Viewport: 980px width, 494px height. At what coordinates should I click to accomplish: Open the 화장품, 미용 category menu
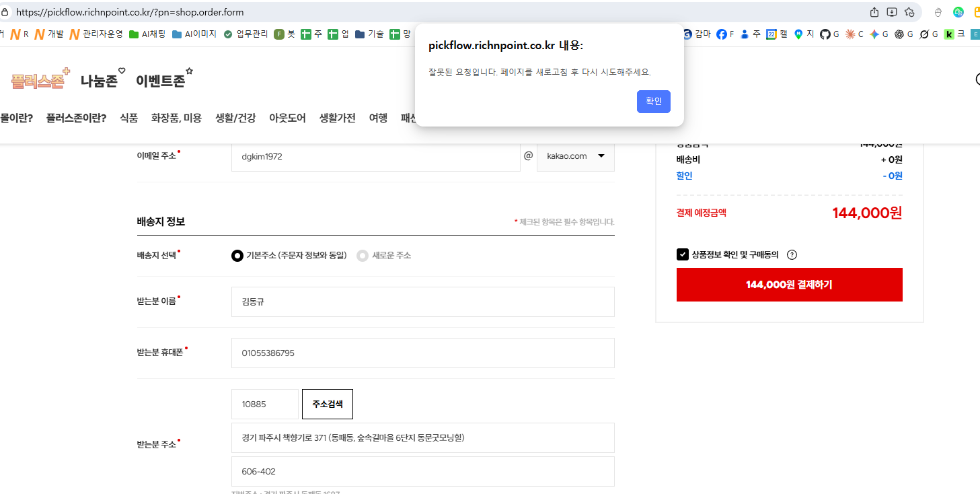(176, 118)
